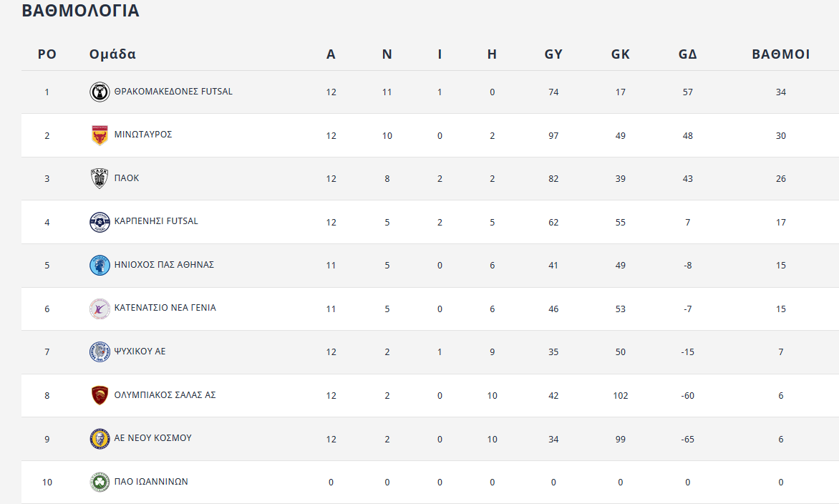
Task: Open the ΘΡΑΚΟΜΑΚΕΔΟΝΕΣ FUTSAL team link
Action: pyautogui.click(x=173, y=92)
